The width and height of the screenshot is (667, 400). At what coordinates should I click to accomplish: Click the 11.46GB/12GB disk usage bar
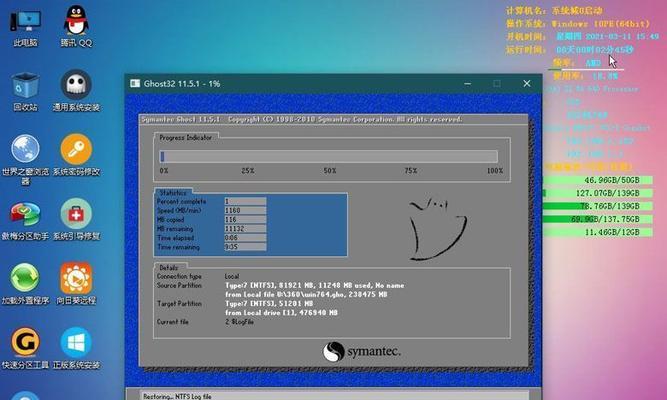tap(598, 232)
